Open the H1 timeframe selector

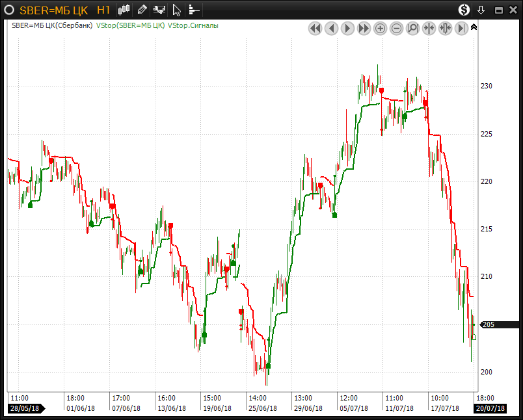coord(103,10)
